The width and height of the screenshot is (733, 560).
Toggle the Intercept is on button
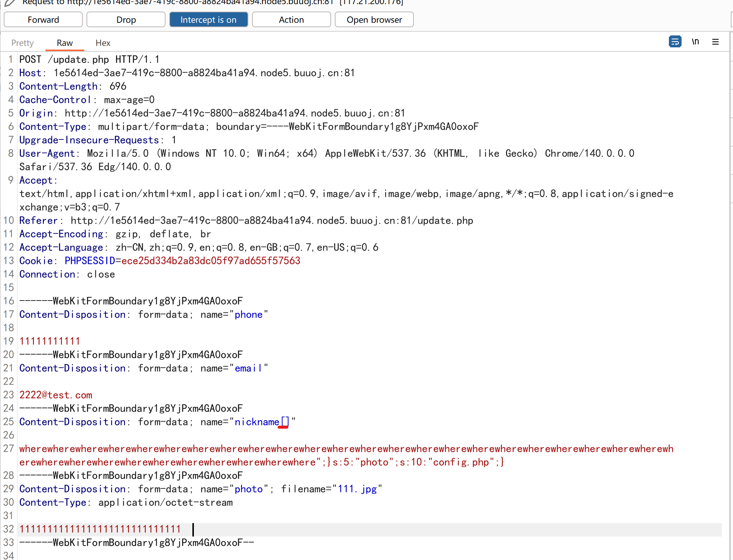tap(208, 20)
